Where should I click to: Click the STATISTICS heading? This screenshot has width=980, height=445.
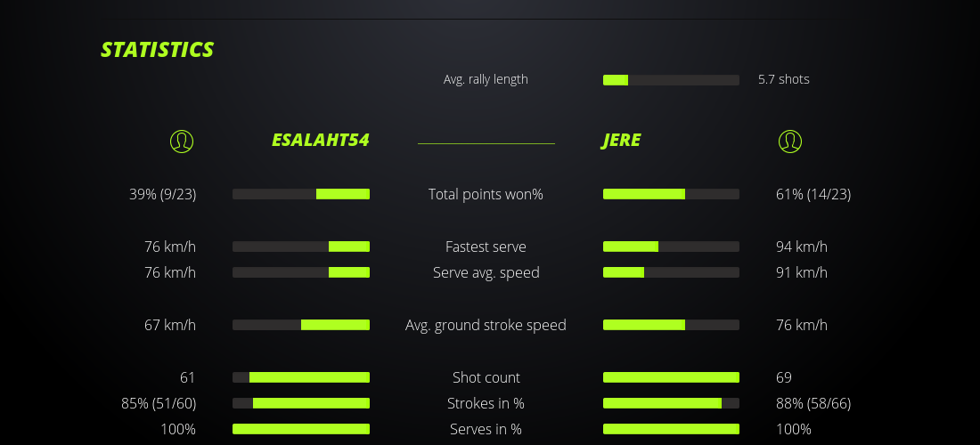click(x=158, y=50)
